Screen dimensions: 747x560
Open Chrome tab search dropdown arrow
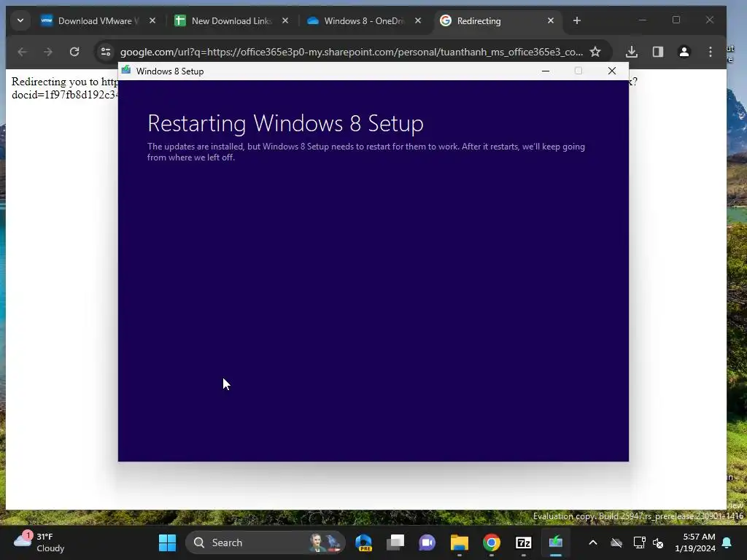click(x=20, y=20)
